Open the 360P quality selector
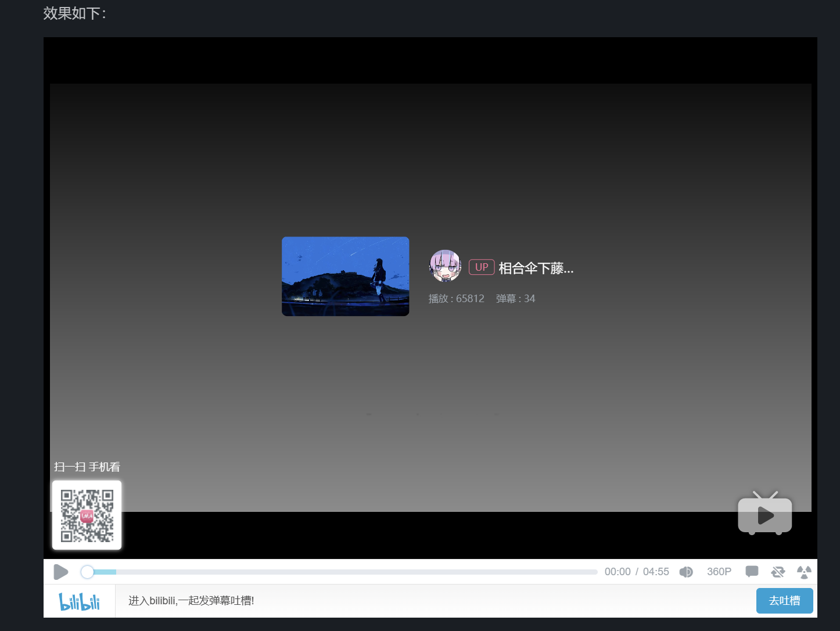Screen dimensions: 840x631 719,572
